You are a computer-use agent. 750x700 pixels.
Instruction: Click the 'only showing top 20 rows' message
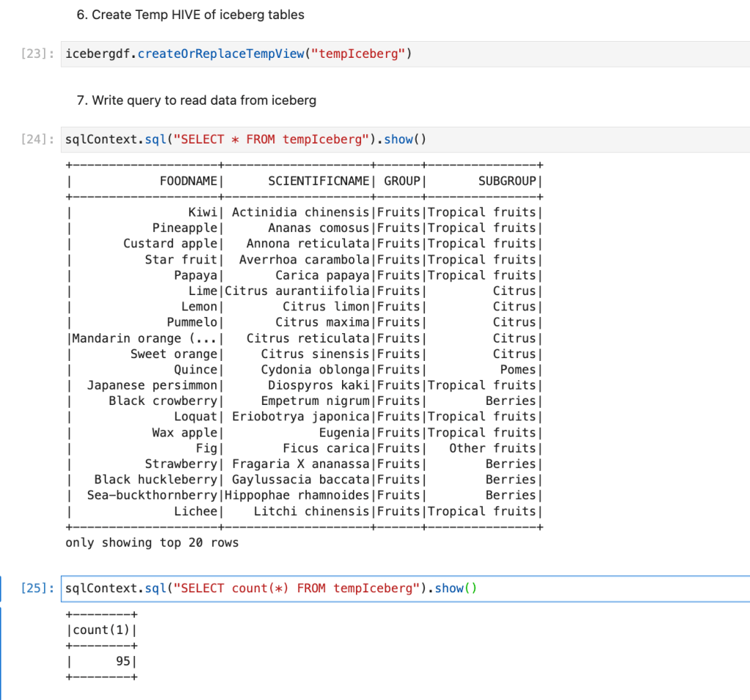tap(152, 543)
